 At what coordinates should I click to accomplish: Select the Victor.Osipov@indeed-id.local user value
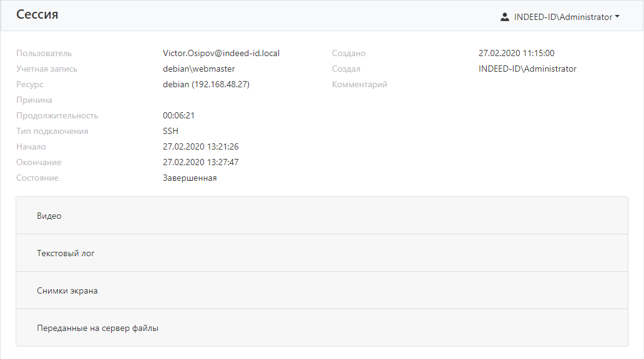(221, 54)
